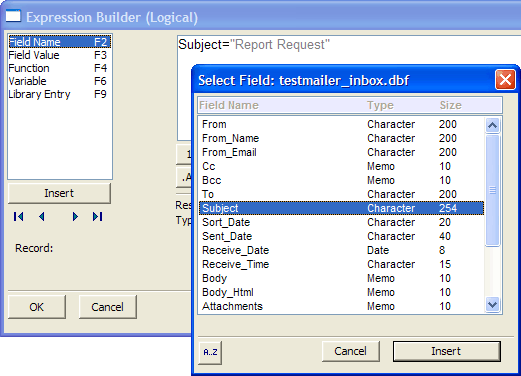Screen dimensions: 521x376
Task: Click size 40 in Sent_Date row
Action: [445, 236]
